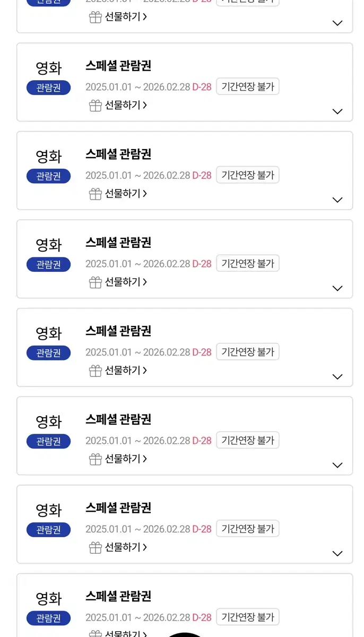Click the gift icon in the first fully visible ticket card
This screenshot has height=637, width=364.
[x=96, y=105]
